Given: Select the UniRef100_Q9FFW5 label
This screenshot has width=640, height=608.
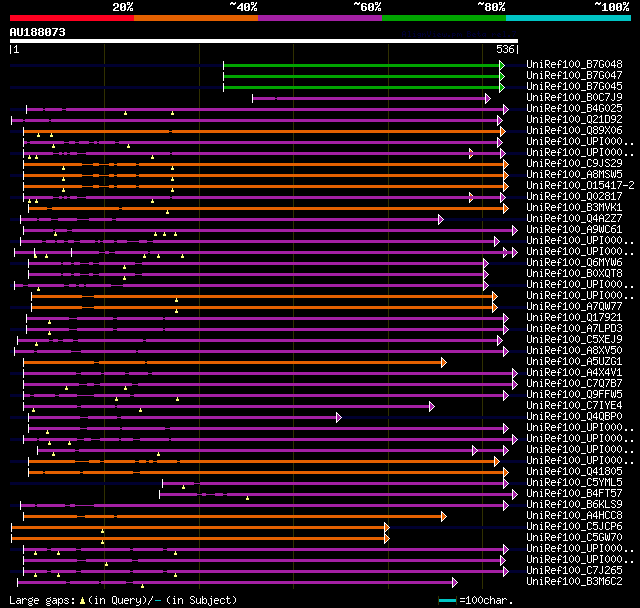Looking at the screenshot, I should tap(574, 395).
